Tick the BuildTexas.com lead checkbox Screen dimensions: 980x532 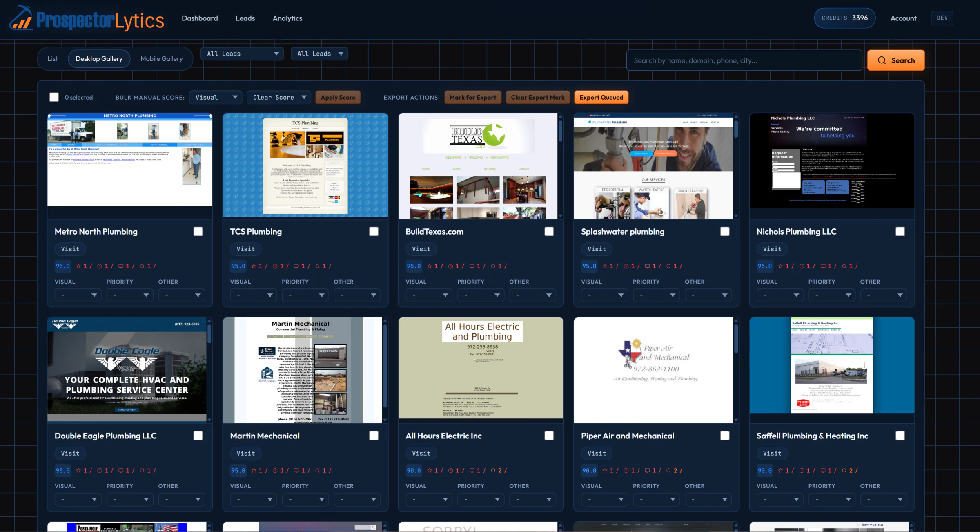(x=549, y=232)
